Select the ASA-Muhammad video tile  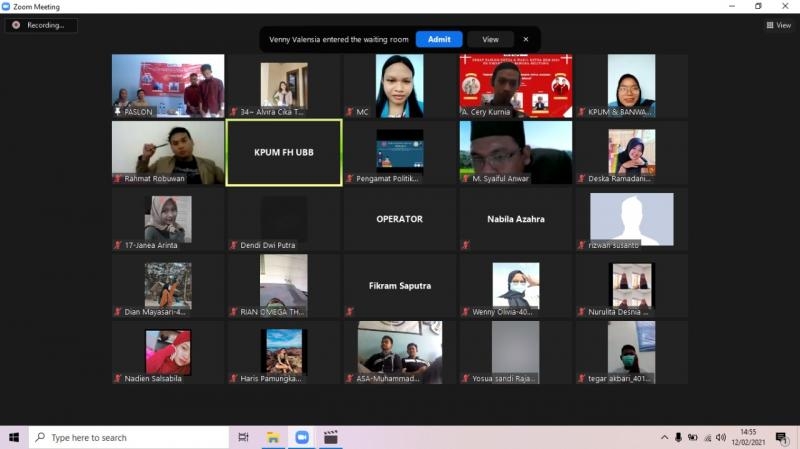(399, 353)
